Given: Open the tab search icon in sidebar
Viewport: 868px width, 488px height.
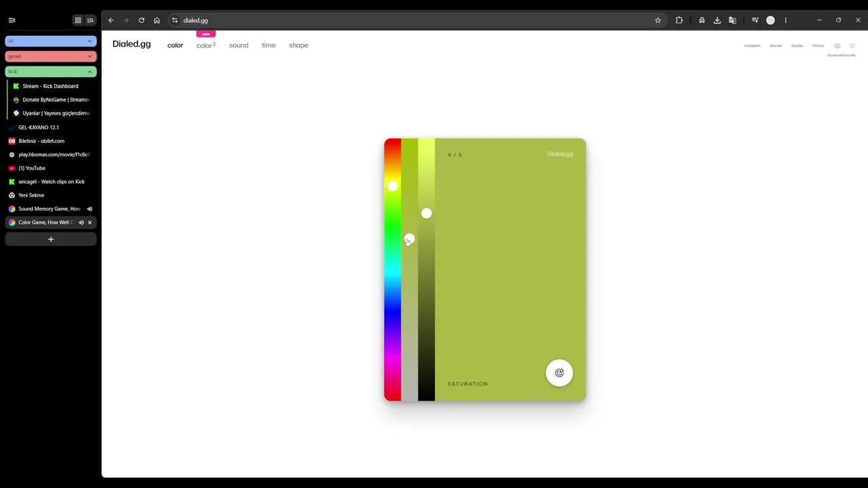Looking at the screenshot, I should 90,20.
